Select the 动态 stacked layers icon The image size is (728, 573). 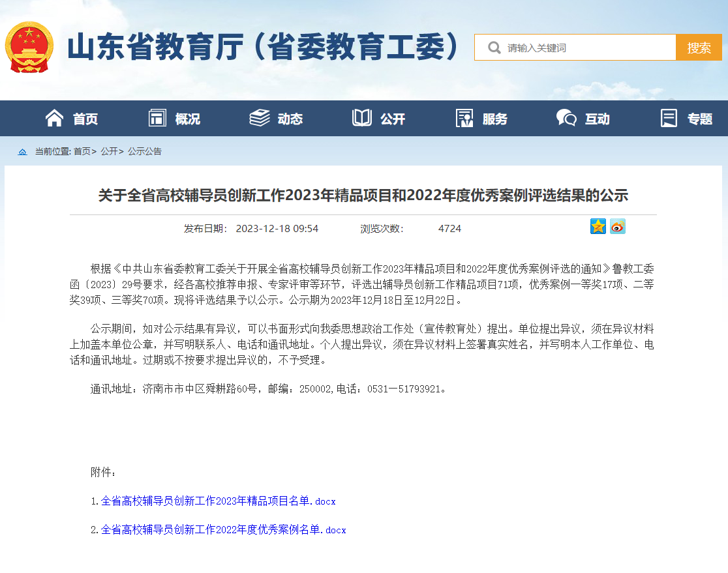pyautogui.click(x=259, y=118)
